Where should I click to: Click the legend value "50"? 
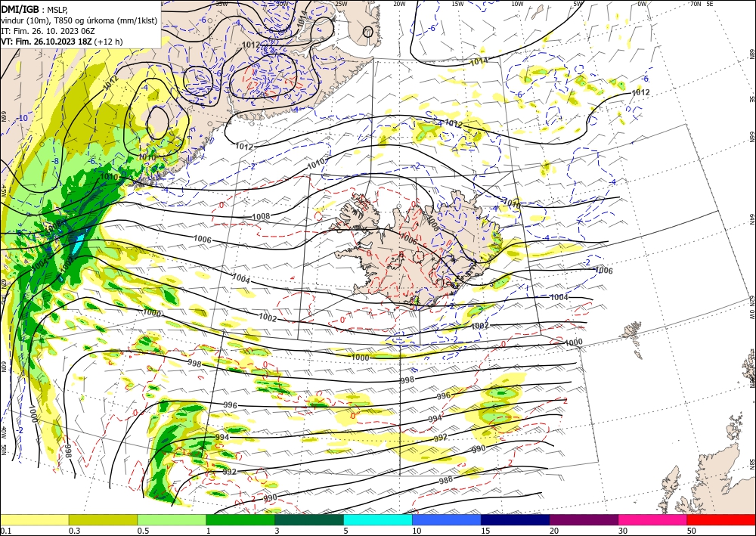click(x=692, y=531)
